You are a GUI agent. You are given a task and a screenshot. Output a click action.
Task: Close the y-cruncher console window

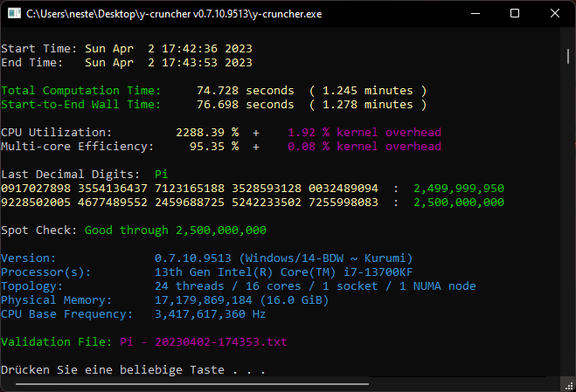(x=555, y=14)
